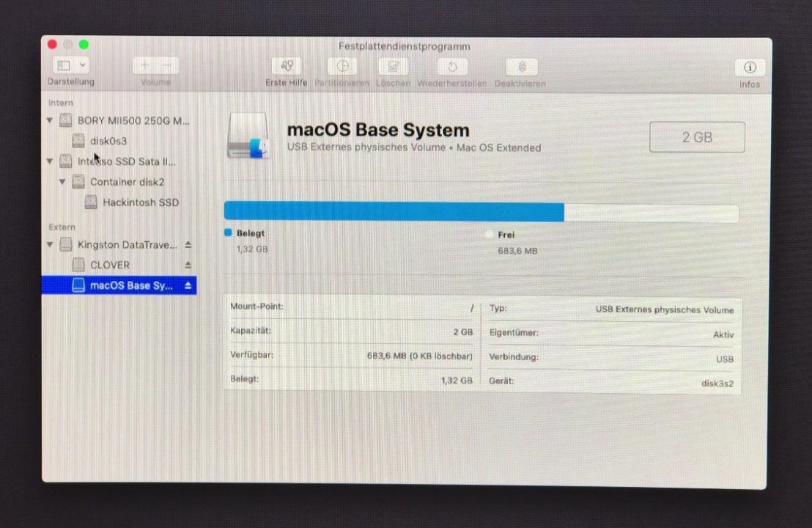Click the blue Belegt legend swatch

(228, 232)
